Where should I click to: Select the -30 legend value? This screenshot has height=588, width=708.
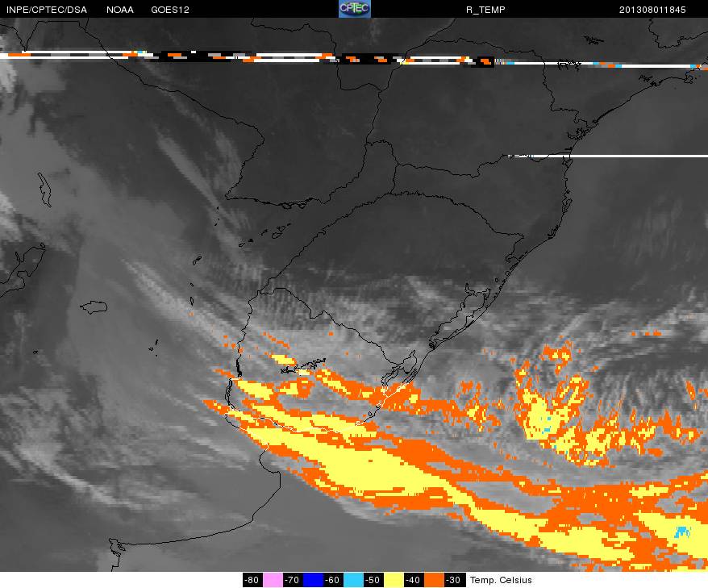(454, 580)
